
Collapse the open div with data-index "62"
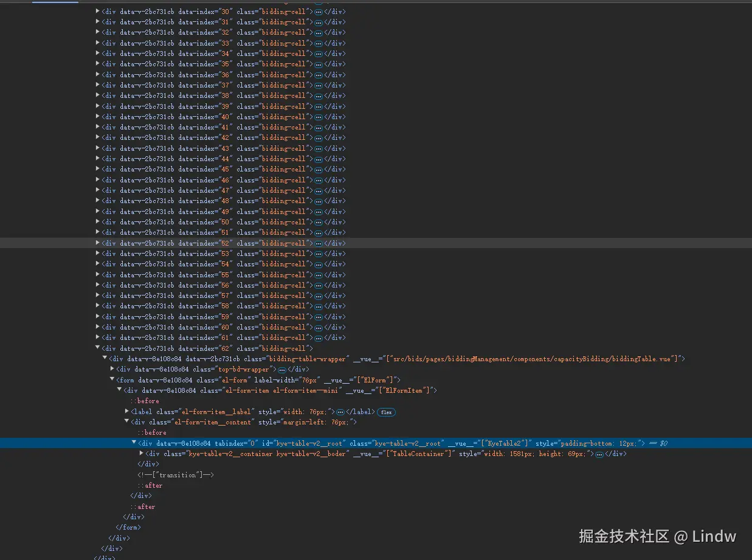click(98, 348)
